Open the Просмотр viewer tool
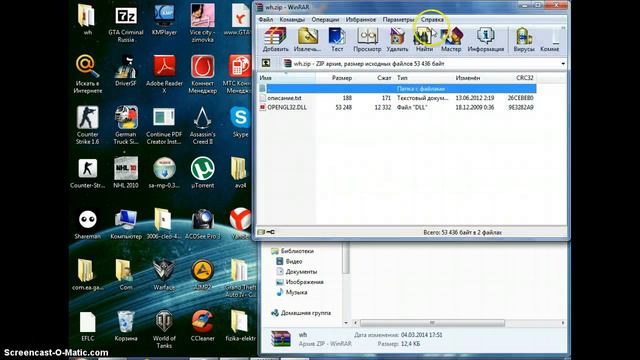Screen dimensions: 640x360 coord(367,40)
